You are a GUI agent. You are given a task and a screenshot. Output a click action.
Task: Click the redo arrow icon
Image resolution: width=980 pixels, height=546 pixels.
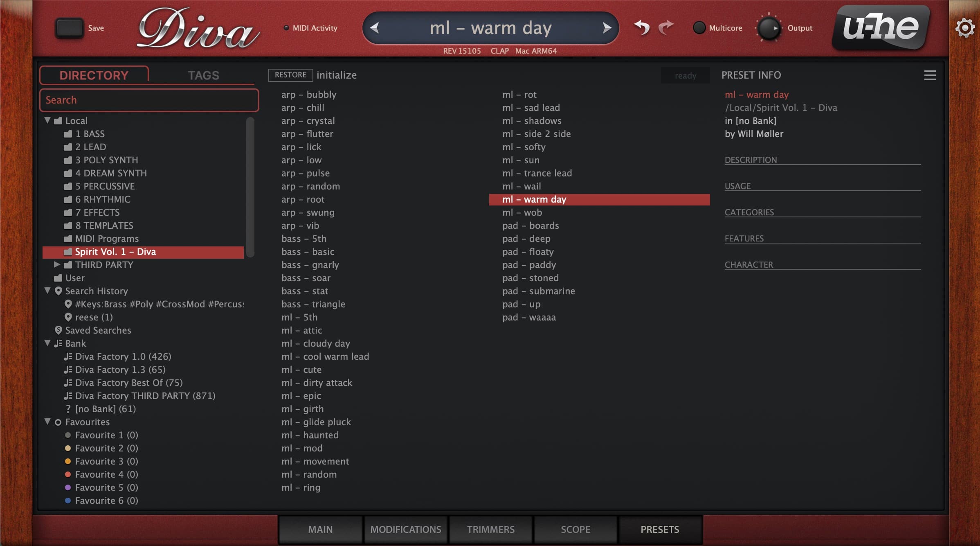click(666, 28)
